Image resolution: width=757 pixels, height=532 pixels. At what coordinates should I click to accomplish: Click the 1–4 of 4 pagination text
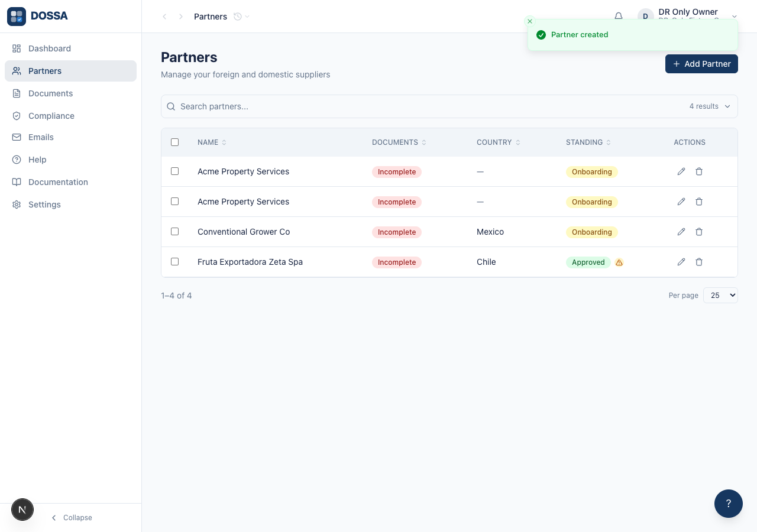pyautogui.click(x=176, y=296)
